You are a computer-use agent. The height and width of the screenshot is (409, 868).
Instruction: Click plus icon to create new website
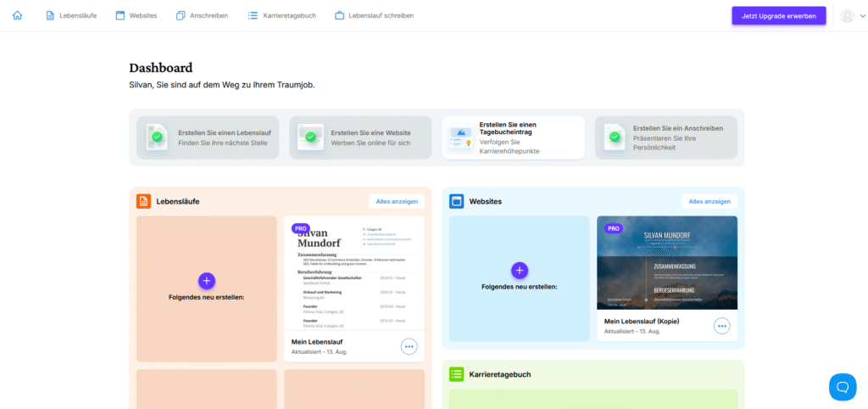[520, 270]
